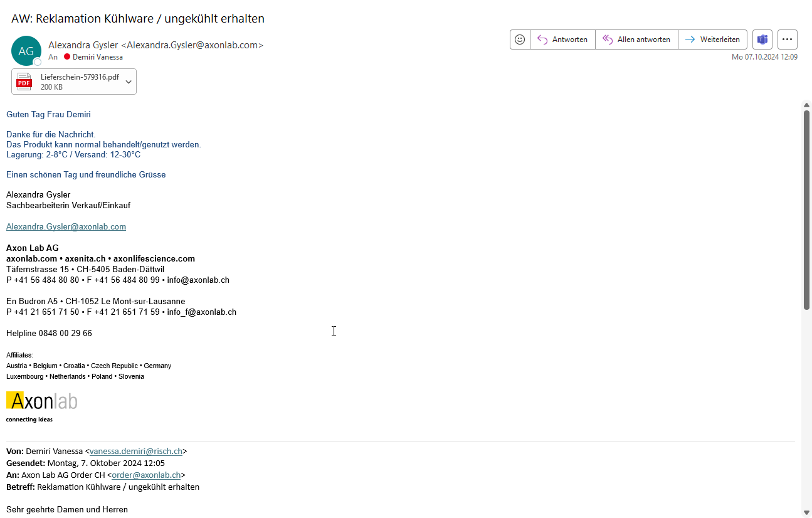The width and height of the screenshot is (812, 518).
Task: Click the order@axonlab.com link
Action: click(x=146, y=475)
